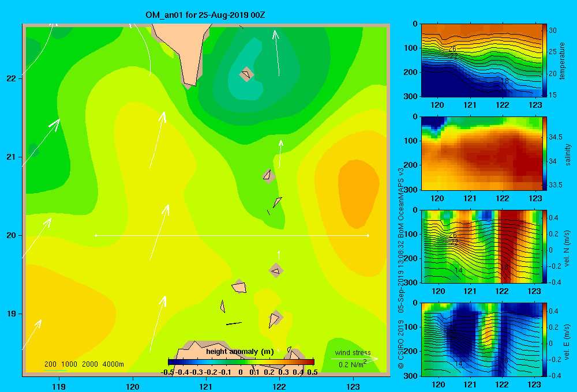Click the western endpoint of the transect line

click(96, 235)
